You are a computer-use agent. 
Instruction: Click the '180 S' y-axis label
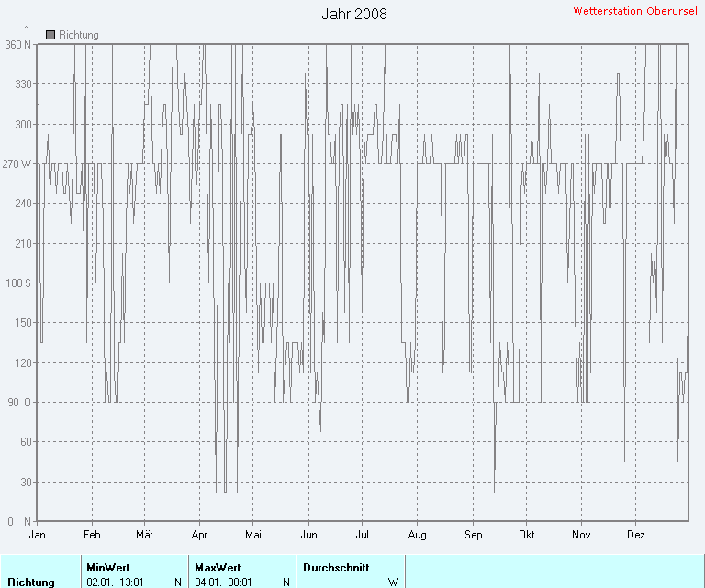point(18,283)
